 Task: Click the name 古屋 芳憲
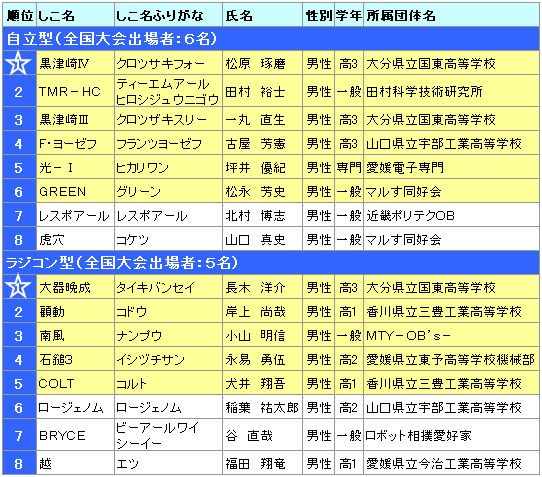pos(255,143)
